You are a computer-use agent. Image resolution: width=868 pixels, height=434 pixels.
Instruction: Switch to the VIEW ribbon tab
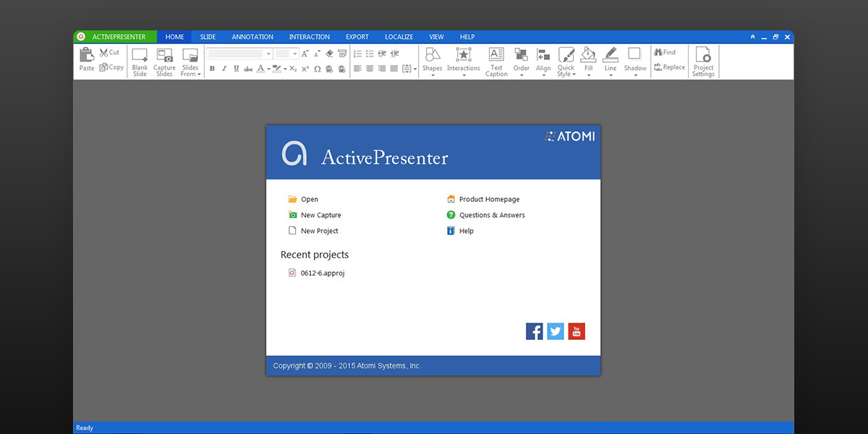(x=437, y=37)
